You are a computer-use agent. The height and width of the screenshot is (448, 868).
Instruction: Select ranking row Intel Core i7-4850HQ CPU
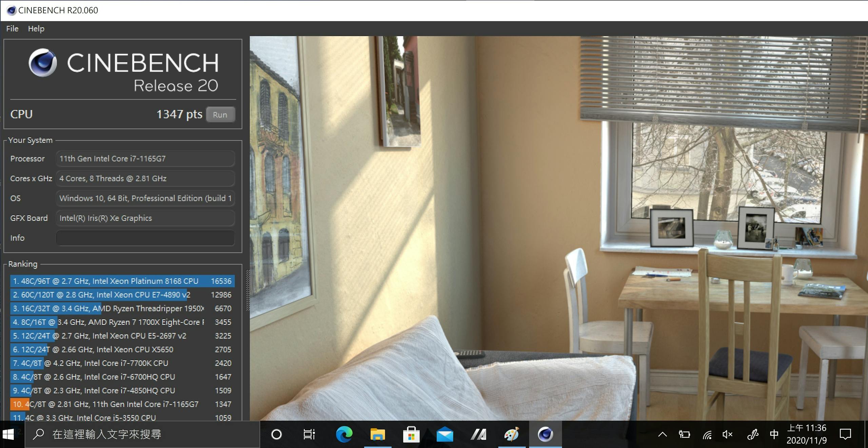(x=122, y=390)
